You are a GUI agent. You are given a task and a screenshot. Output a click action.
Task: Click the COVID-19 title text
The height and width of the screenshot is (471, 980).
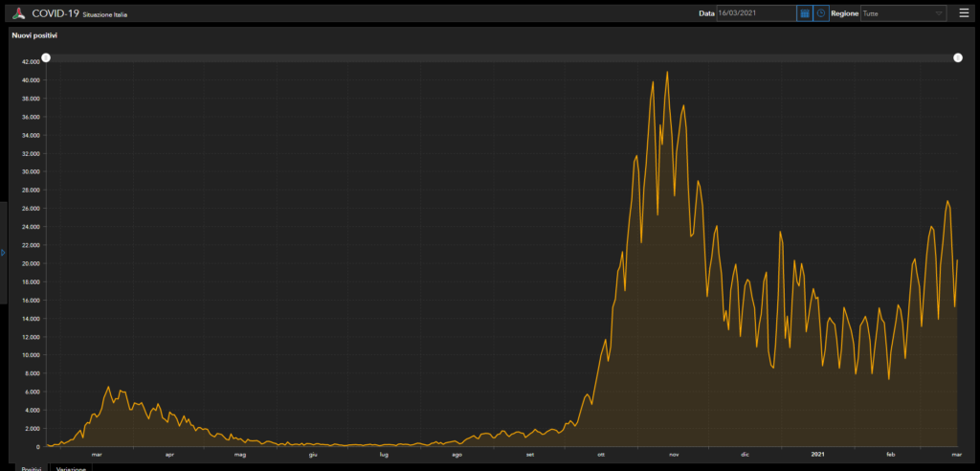[55, 13]
